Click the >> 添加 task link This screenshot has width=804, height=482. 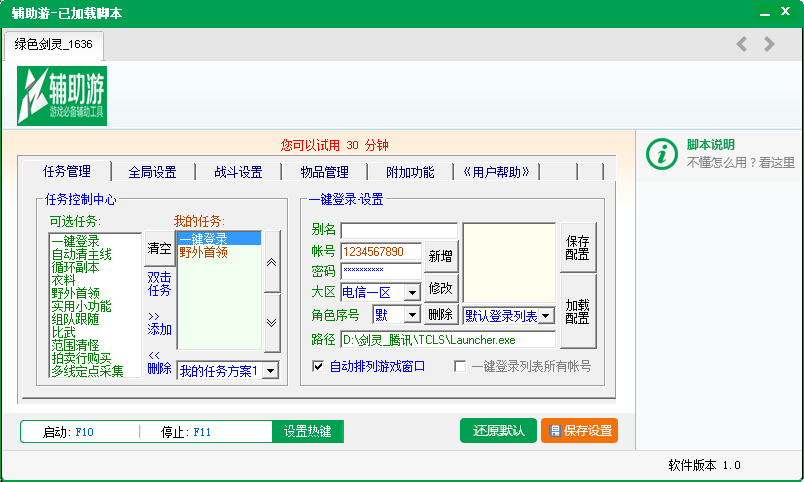click(159, 323)
